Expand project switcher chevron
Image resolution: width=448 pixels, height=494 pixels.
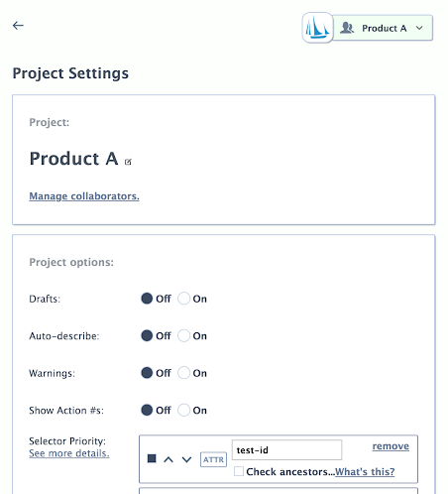coord(419,28)
